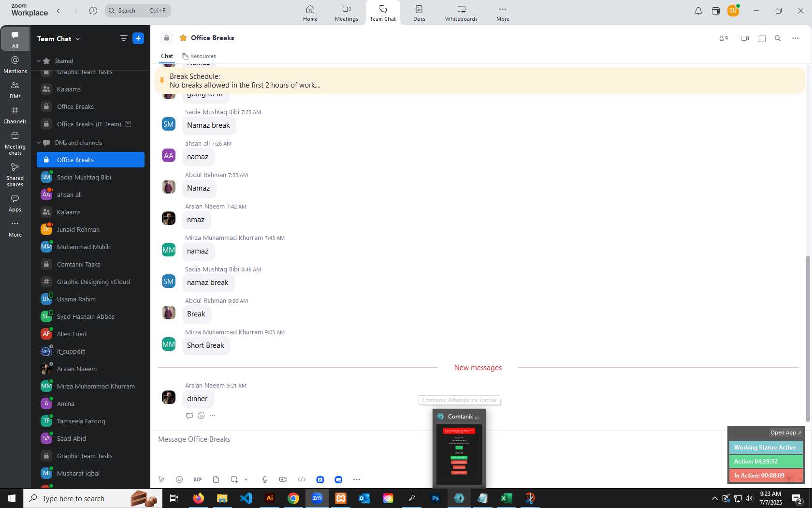Open Google Chrome from the taskbar
812x508 pixels.
pyautogui.click(x=293, y=498)
